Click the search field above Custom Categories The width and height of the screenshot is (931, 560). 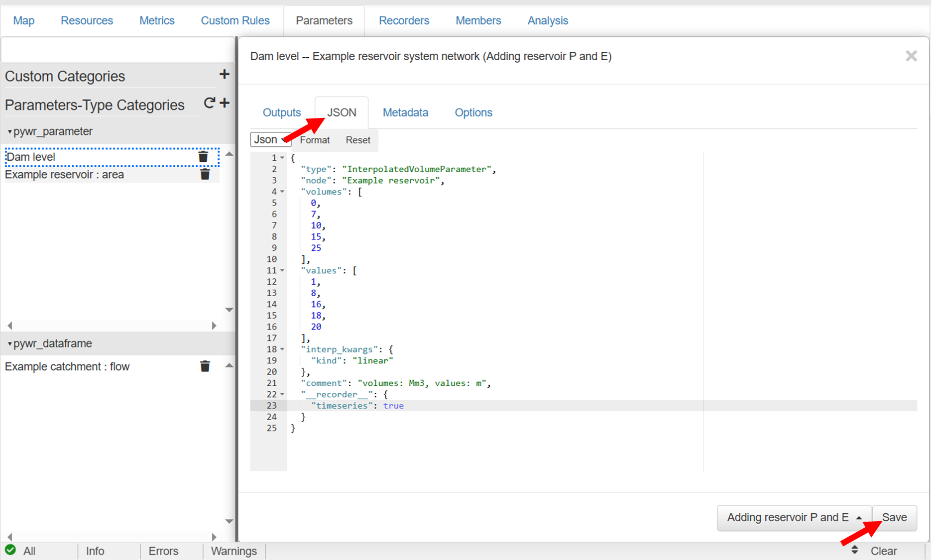coord(118,50)
